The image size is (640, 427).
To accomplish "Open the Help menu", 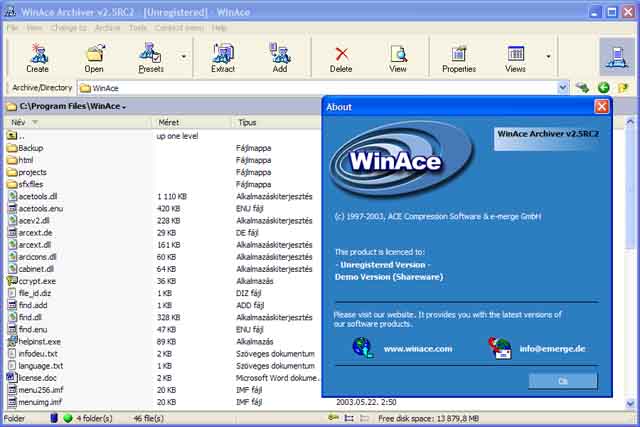I will (219, 28).
